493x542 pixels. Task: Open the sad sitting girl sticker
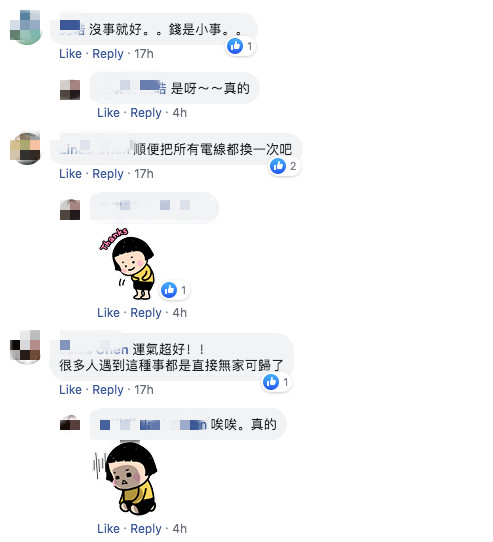click(126, 478)
